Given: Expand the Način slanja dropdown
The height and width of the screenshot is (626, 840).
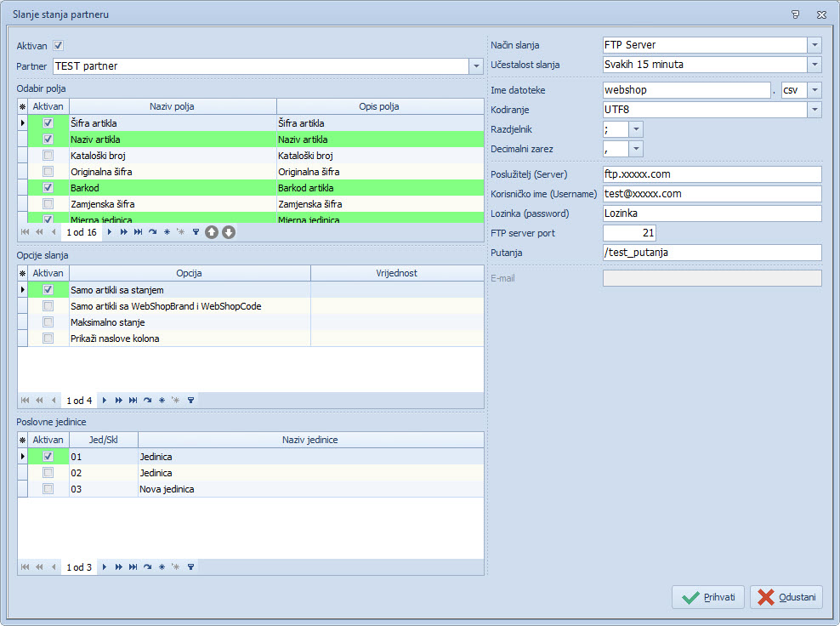Looking at the screenshot, I should pyautogui.click(x=814, y=45).
